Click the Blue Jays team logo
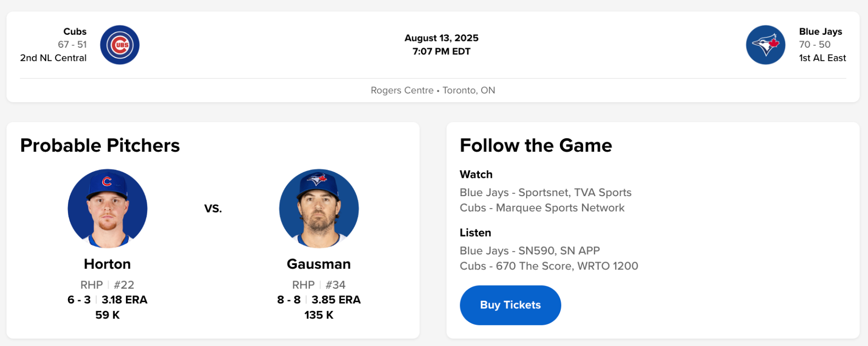 [765, 45]
